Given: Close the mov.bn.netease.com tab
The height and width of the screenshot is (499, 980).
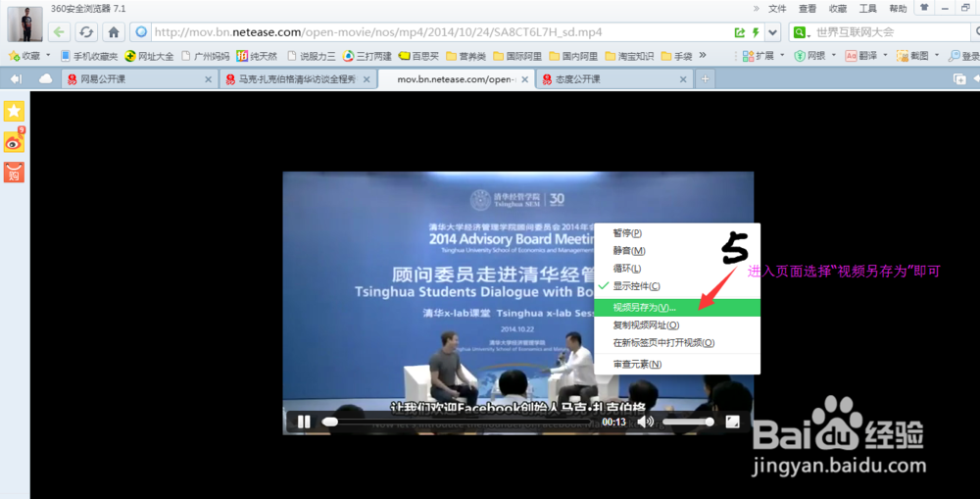Looking at the screenshot, I should pyautogui.click(x=525, y=79).
